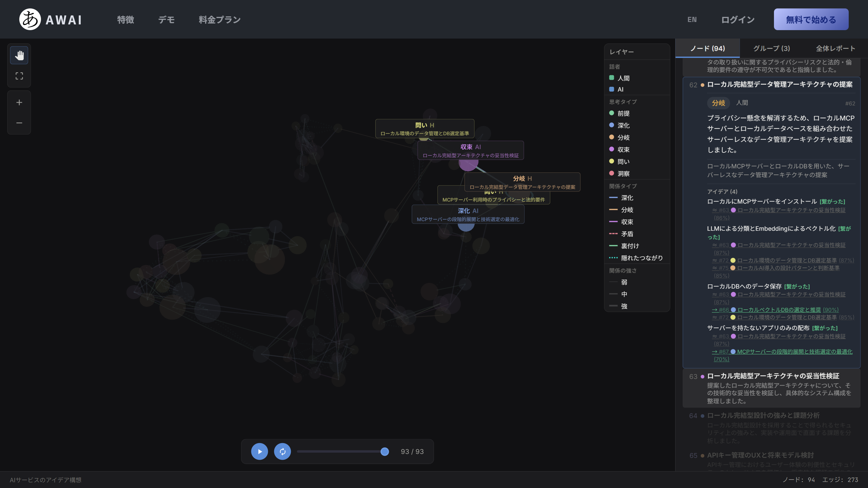This screenshot has height=488, width=868.
Task: Click the AWAI logo icon
Action: pos(30,19)
